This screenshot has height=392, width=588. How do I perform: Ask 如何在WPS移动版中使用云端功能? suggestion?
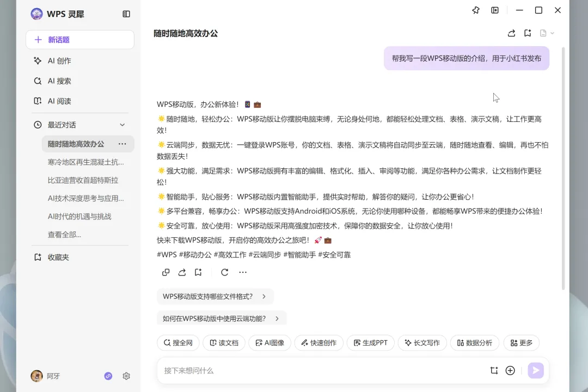222,318
